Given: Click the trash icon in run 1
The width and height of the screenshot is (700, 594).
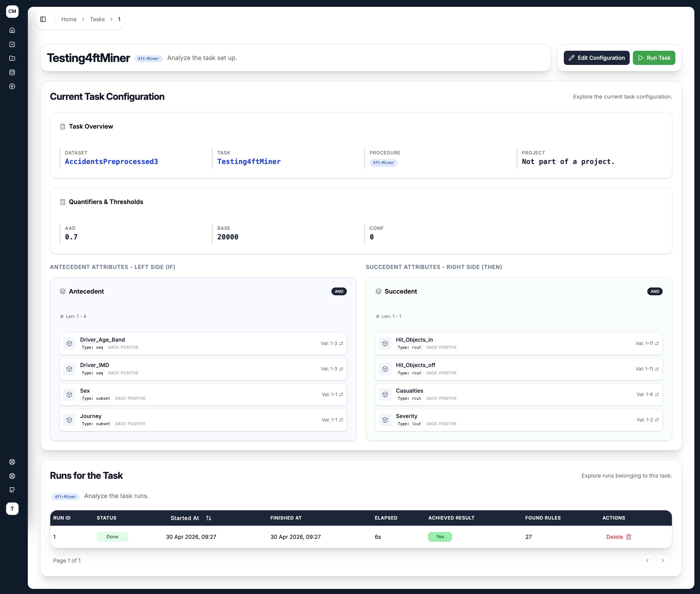Looking at the screenshot, I should (x=629, y=537).
